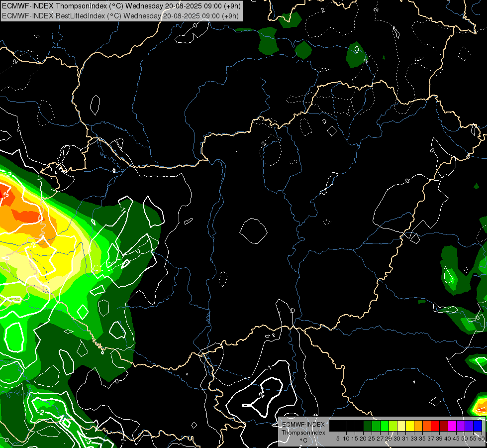Image resolution: width=487 pixels, height=448 pixels.
Task: Click the bright red 37-39 legend swatch
Action: 435,426
